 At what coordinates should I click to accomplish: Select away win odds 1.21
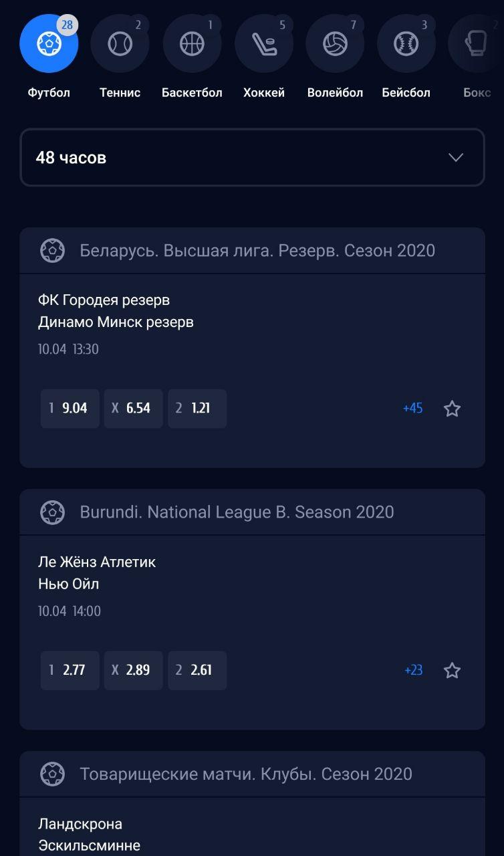click(197, 409)
